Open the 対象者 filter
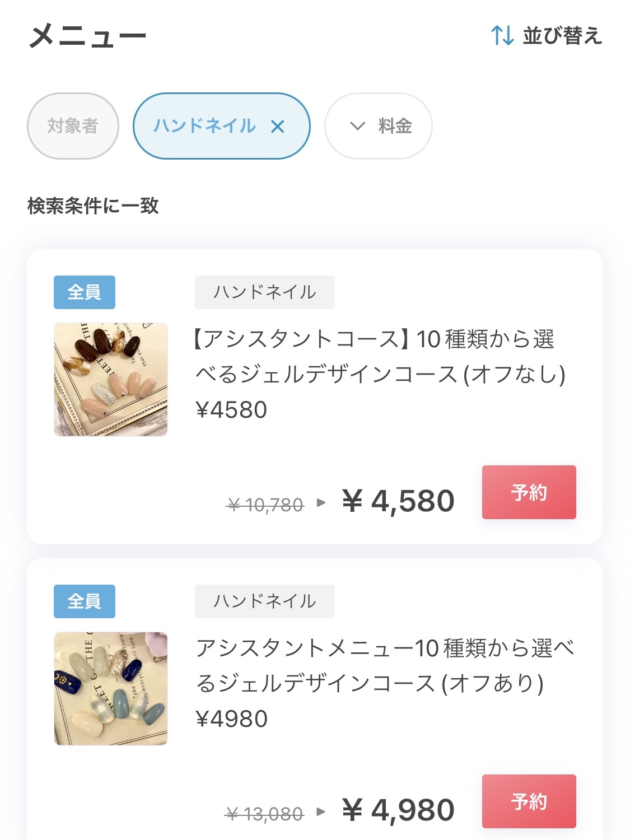This screenshot has width=630, height=840. pyautogui.click(x=73, y=126)
